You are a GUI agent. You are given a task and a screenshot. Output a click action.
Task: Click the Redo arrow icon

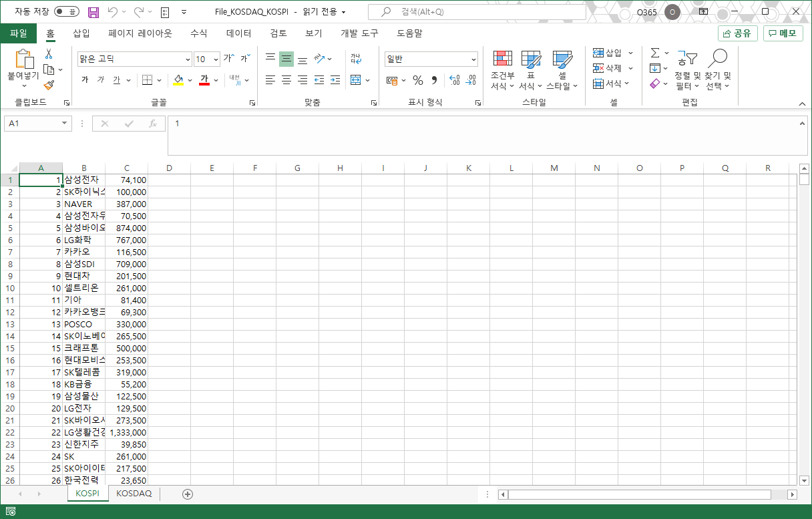(x=139, y=12)
